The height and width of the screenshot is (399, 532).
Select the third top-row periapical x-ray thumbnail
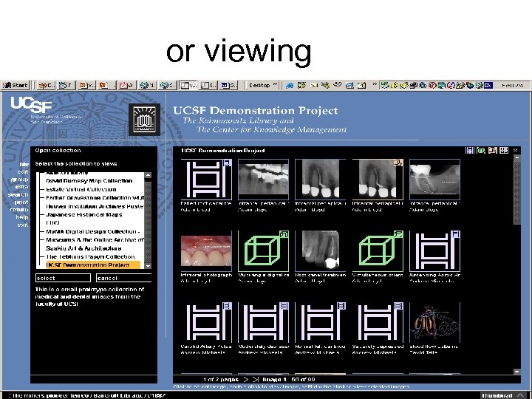321,180
